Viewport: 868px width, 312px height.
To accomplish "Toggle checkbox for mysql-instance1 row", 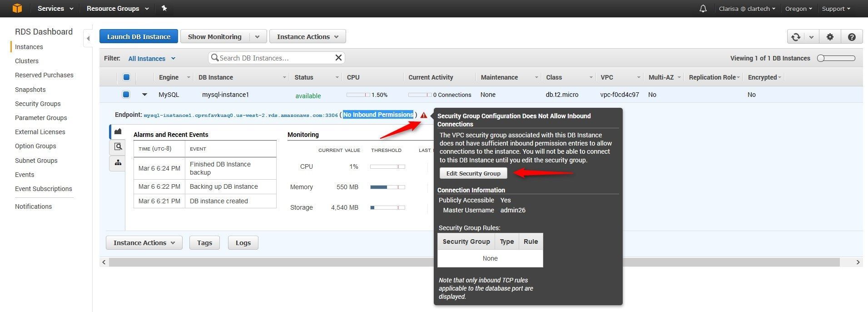I will [126, 95].
